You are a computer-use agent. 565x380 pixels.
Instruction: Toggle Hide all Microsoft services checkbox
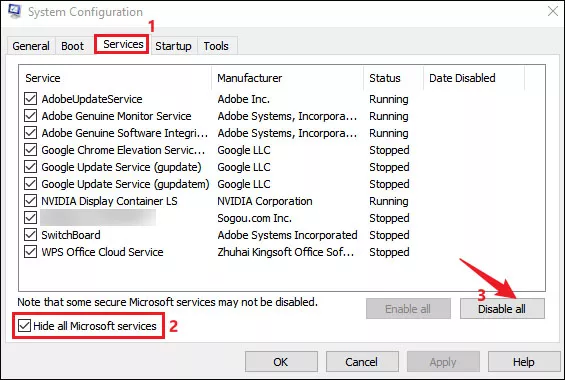click(24, 326)
